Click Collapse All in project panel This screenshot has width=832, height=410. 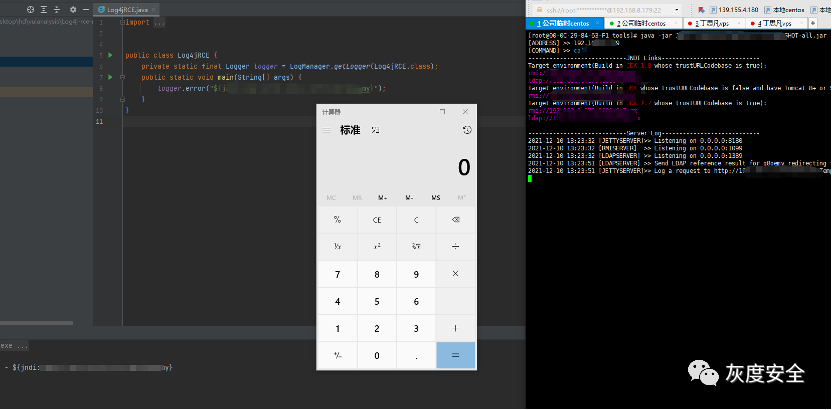57,10
